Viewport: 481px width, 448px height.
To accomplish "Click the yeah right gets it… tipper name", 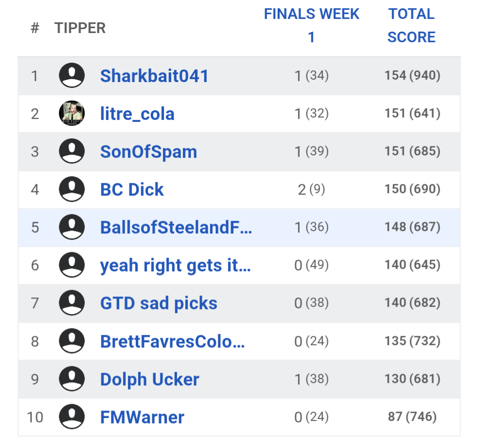I will (x=175, y=265).
